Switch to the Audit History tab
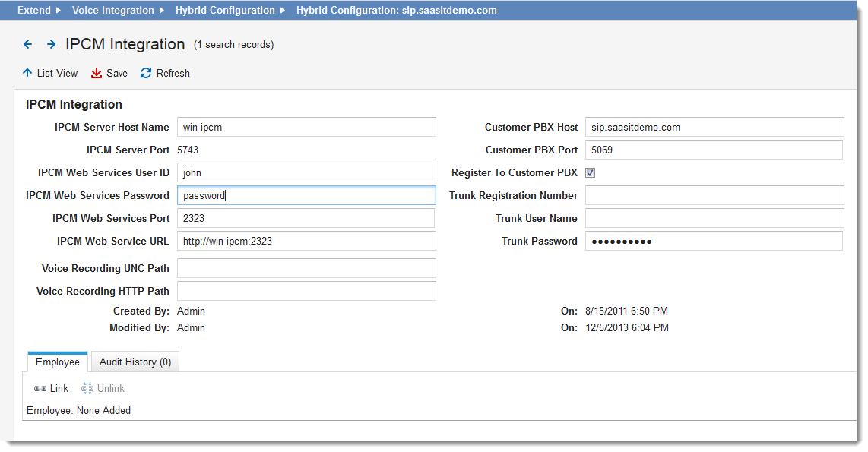The height and width of the screenshot is (452, 868). (135, 362)
